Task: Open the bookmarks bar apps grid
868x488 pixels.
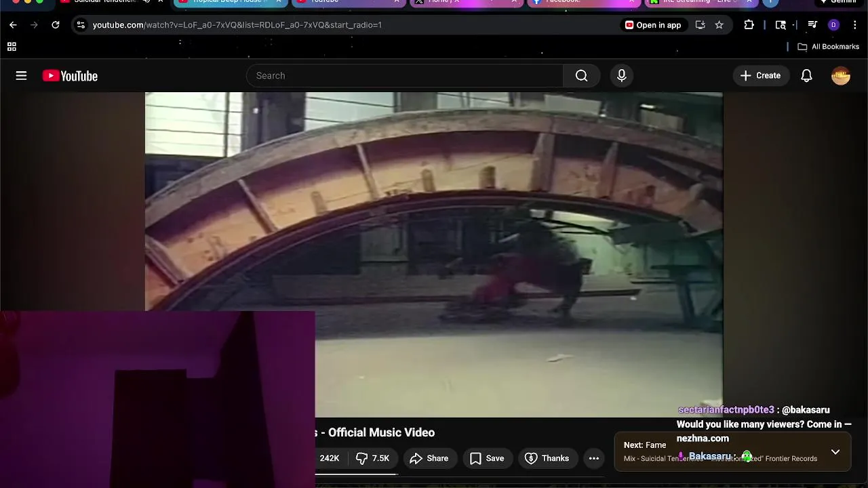Action: (x=12, y=47)
